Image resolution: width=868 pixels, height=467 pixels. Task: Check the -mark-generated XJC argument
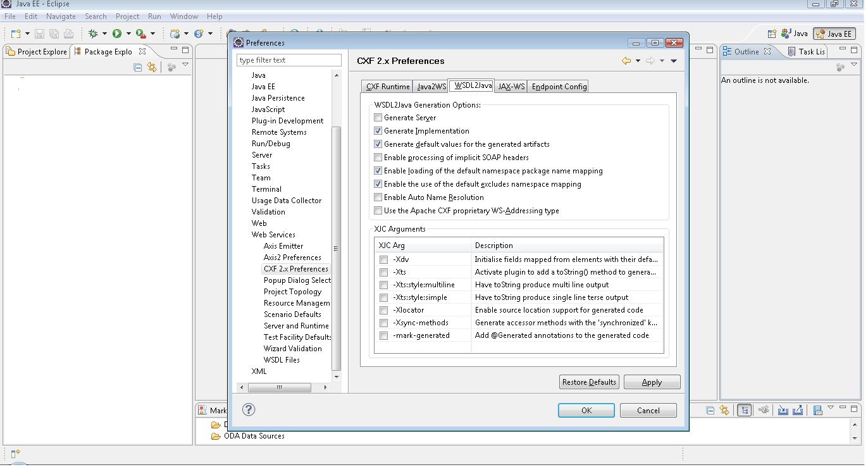(384, 335)
